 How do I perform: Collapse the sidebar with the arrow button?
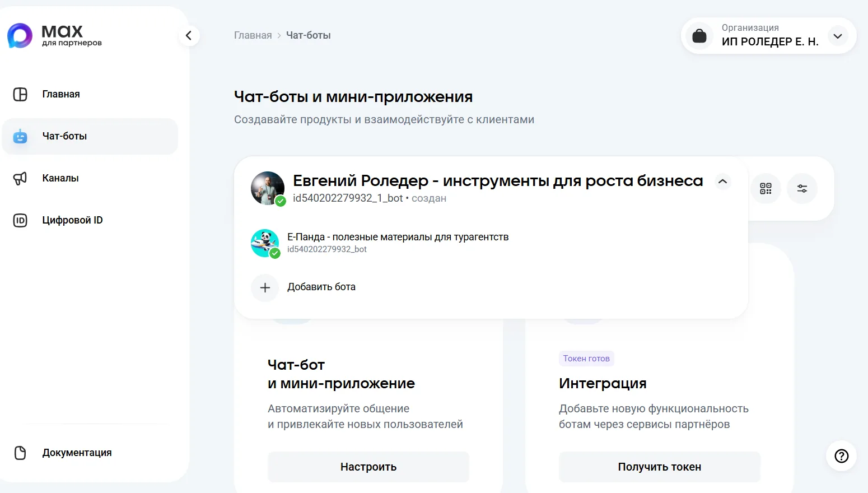tap(189, 36)
